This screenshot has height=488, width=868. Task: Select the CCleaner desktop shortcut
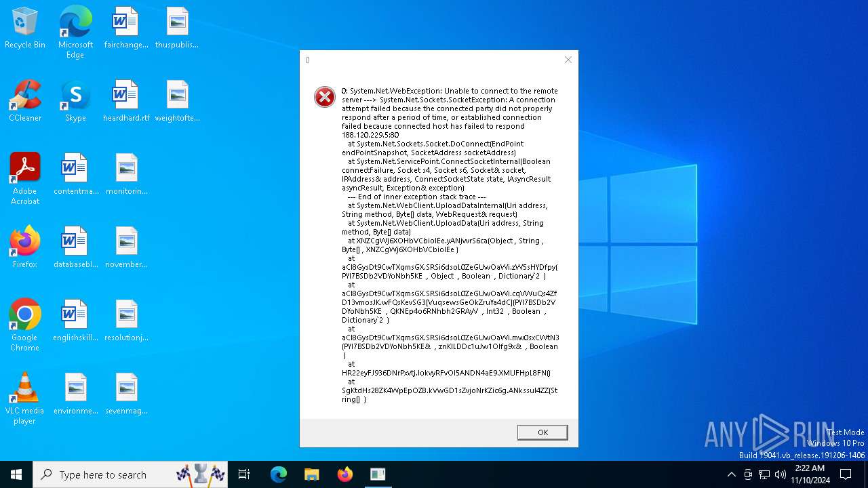[25, 102]
